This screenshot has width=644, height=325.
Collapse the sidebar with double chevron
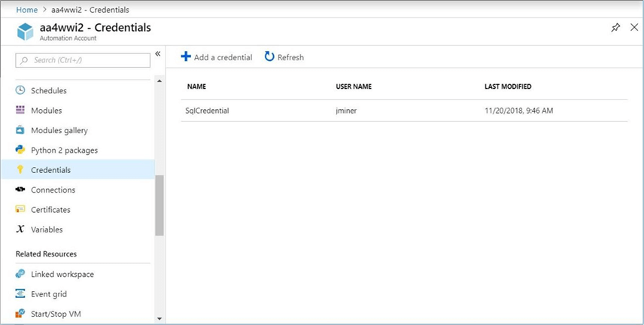[x=158, y=54]
